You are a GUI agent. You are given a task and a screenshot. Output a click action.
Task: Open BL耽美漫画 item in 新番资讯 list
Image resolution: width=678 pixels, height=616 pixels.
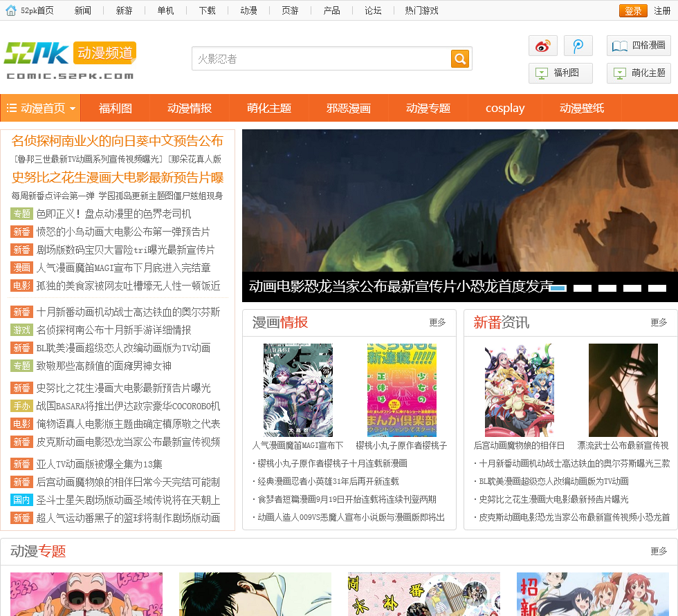[x=553, y=481]
